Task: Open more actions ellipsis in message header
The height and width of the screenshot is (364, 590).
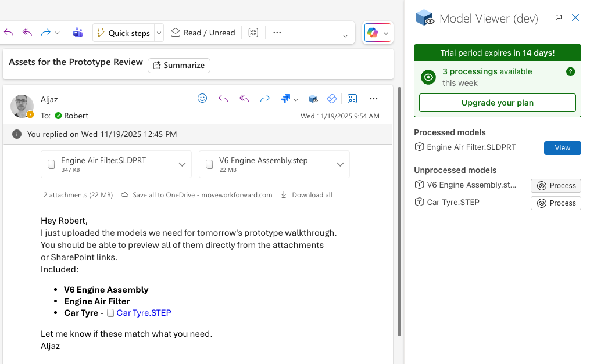Action: tap(374, 99)
